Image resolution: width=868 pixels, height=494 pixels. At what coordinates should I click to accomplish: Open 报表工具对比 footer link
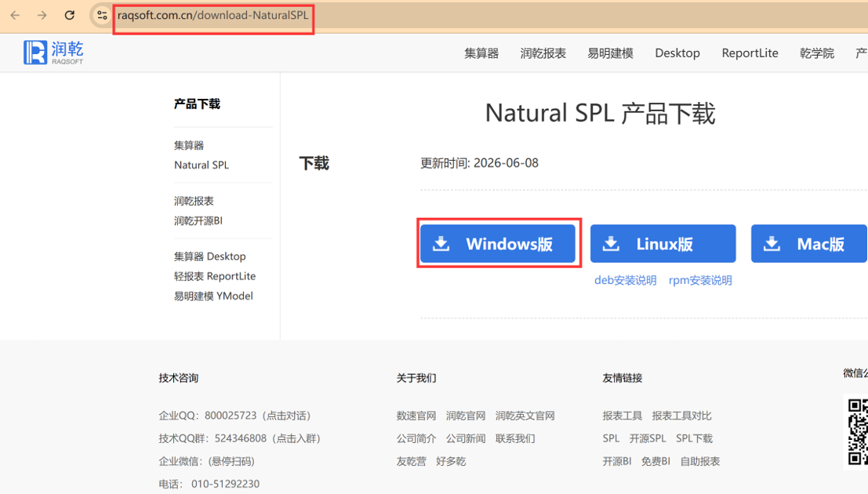pos(681,416)
